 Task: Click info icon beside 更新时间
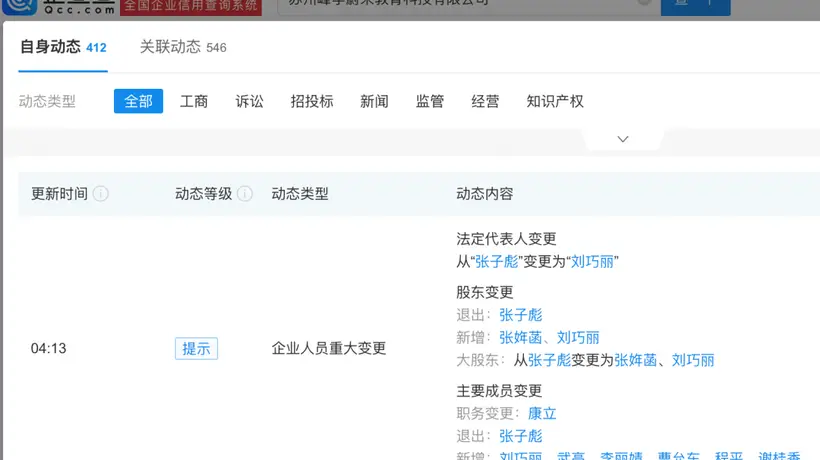[100, 194]
